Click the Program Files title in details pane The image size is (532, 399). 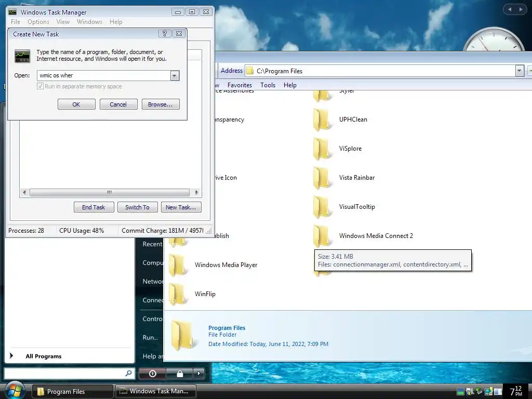(x=227, y=328)
